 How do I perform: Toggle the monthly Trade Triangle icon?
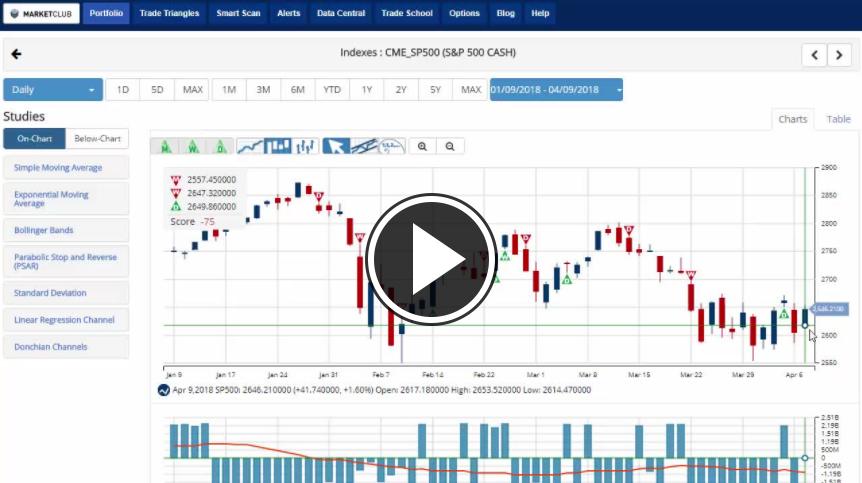pos(163,146)
